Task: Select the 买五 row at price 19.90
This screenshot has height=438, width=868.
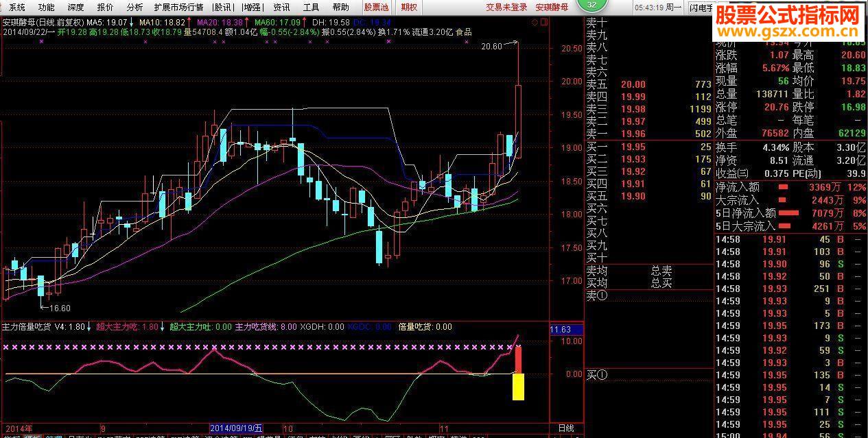Action: [x=648, y=196]
